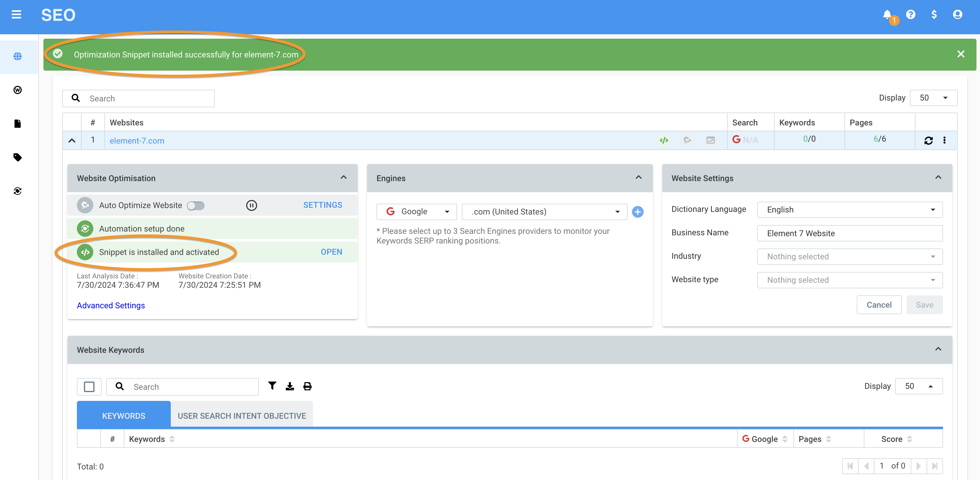Check the select-all keywords checkbox
980x480 pixels.
89,387
